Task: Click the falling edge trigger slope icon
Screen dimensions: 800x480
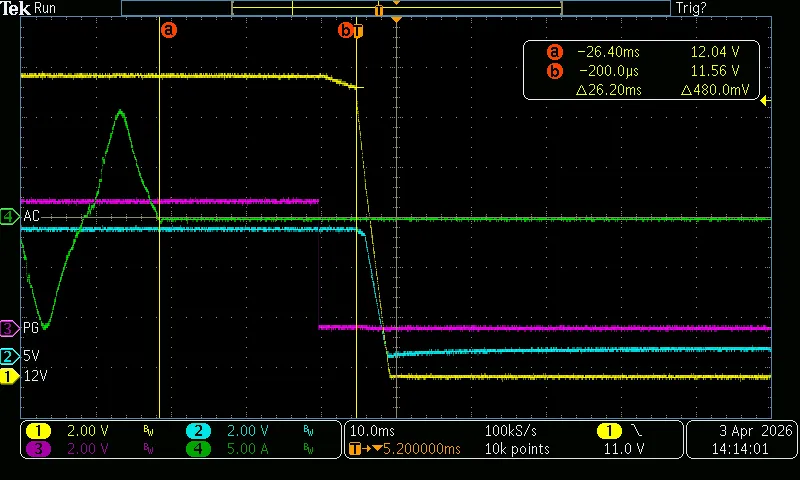Action: (x=637, y=431)
